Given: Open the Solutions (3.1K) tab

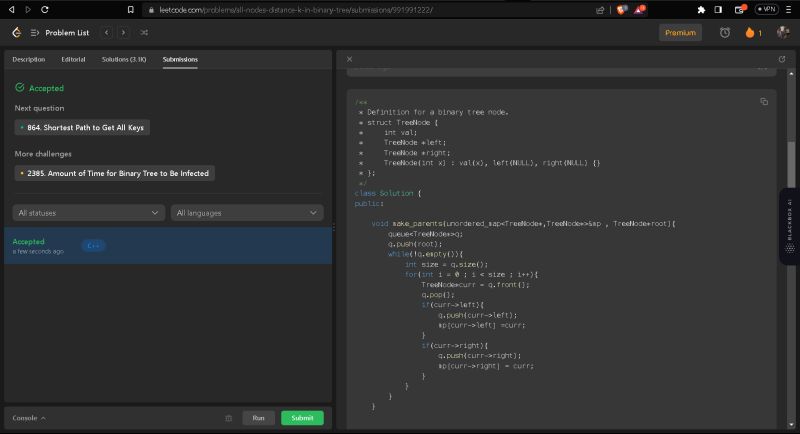Looking at the screenshot, I should pos(124,60).
